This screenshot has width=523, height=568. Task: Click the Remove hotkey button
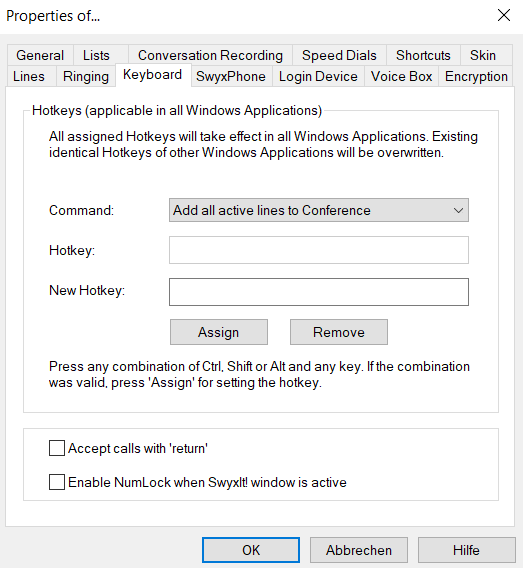pos(339,332)
